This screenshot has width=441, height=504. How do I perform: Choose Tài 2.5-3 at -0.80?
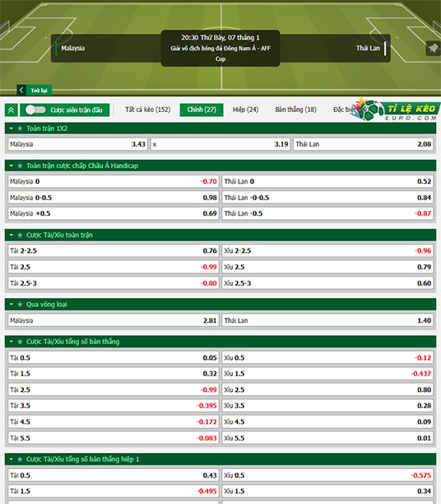click(x=113, y=283)
